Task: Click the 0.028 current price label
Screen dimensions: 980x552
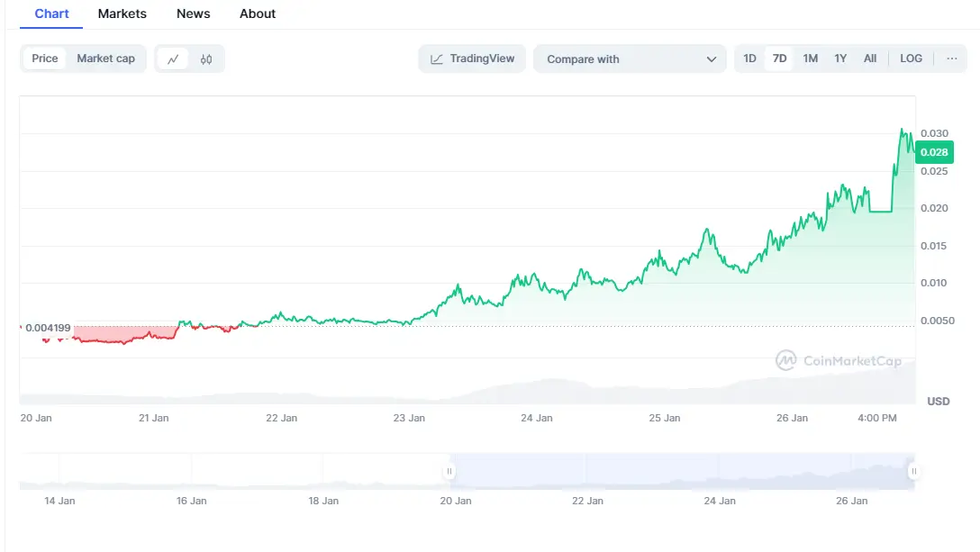Action: [x=934, y=152]
